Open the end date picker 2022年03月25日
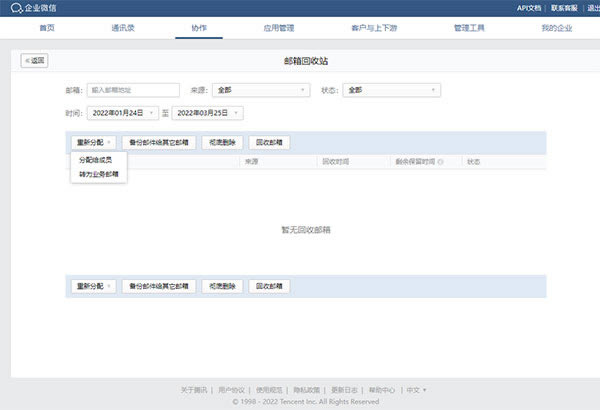The image size is (600, 410). tap(207, 113)
